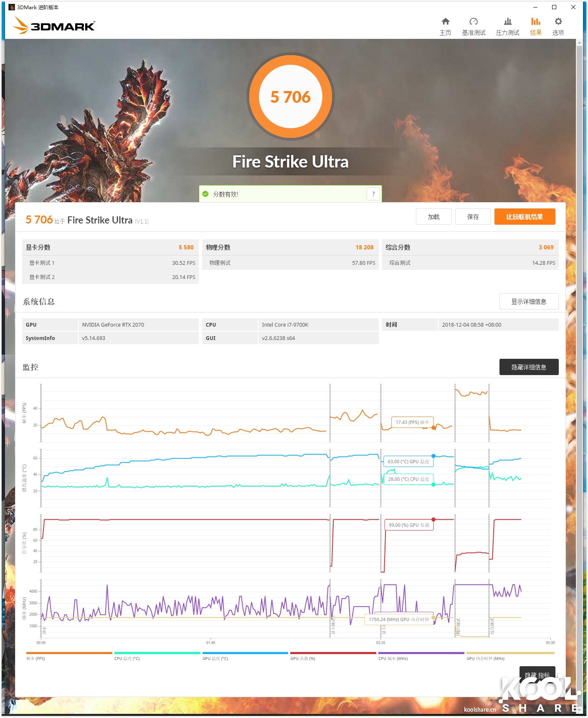Image resolution: width=588 pixels, height=718 pixels.
Task: Click the red GPU load data point marker
Action: [x=433, y=520]
